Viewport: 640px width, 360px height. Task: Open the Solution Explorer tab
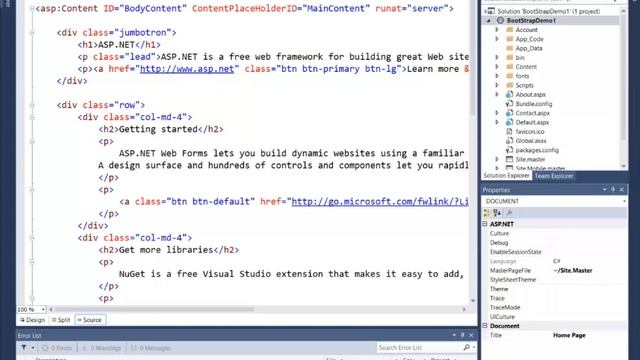click(506, 176)
